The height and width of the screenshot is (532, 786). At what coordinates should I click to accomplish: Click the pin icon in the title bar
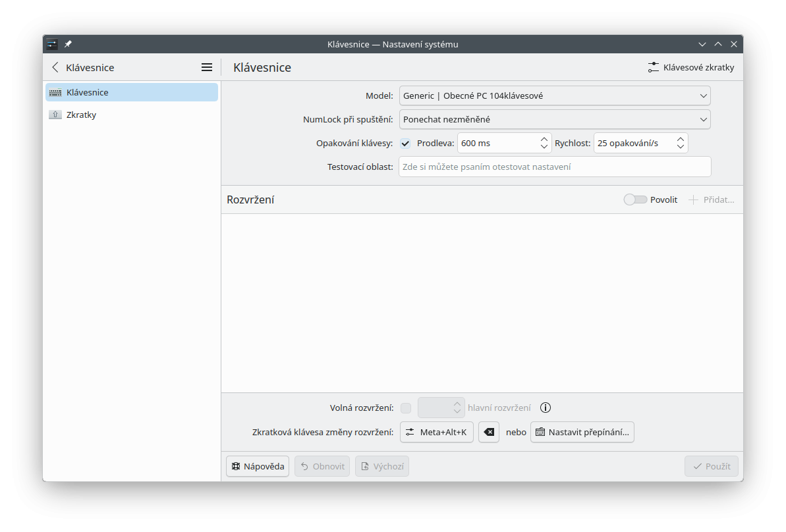coord(68,44)
